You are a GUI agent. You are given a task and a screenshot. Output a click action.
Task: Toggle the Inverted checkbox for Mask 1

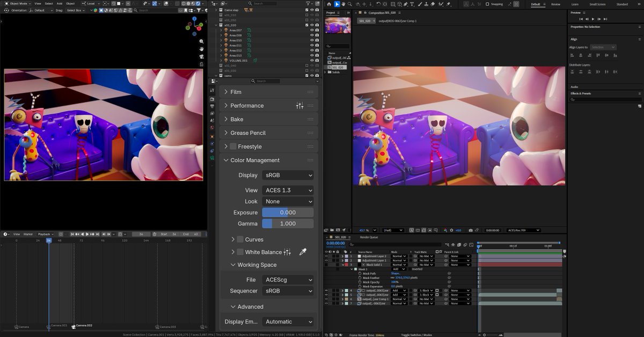(x=410, y=269)
